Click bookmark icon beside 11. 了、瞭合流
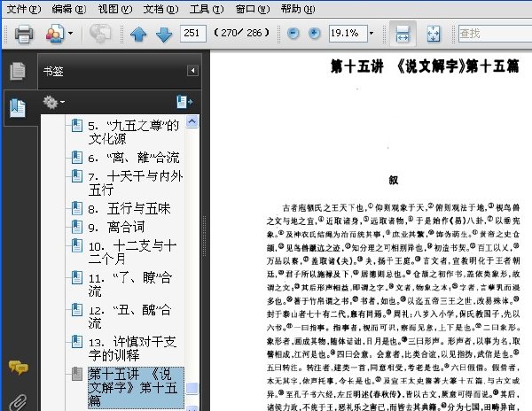This screenshot has width=532, height=411. [x=76, y=278]
